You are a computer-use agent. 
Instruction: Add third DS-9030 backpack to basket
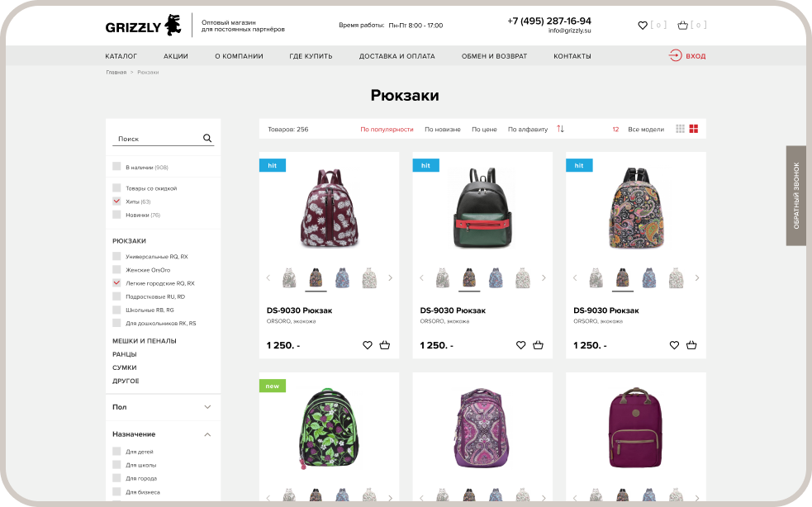point(691,345)
